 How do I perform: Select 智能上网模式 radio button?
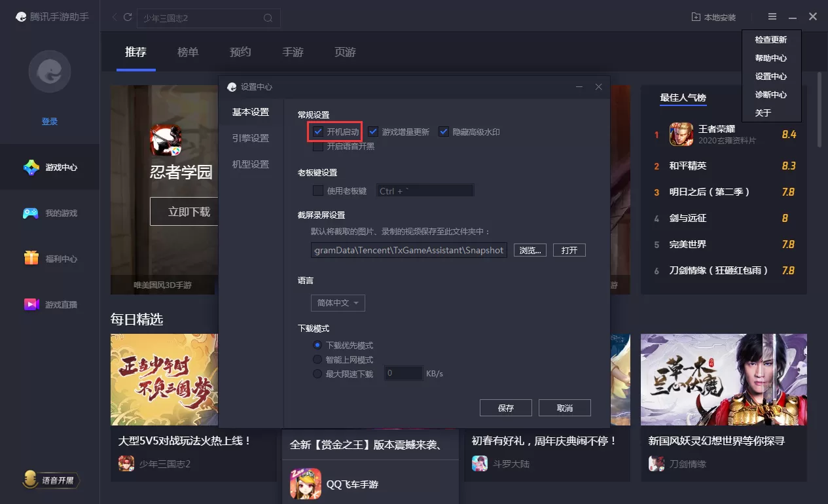[x=317, y=359]
